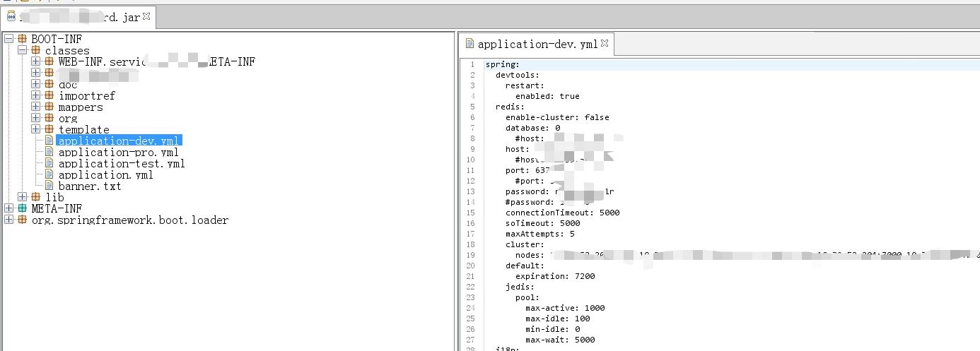Screen dimensions: 980x351
Task: Click the 'devtools:' line
Action: [518, 75]
